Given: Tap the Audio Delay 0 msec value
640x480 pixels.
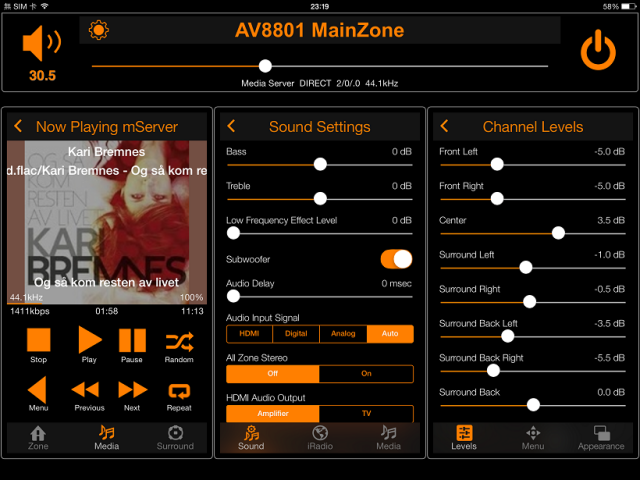Looking at the screenshot, I should point(397,284).
